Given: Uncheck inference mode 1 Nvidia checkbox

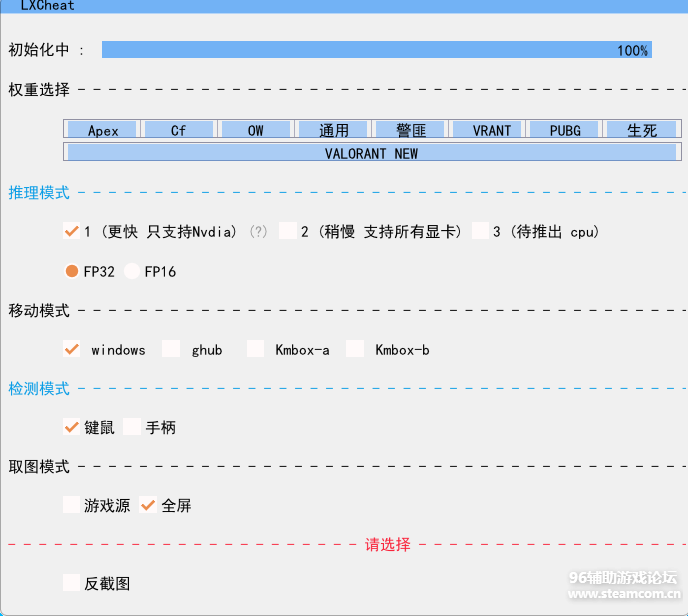Looking at the screenshot, I should (71, 231).
